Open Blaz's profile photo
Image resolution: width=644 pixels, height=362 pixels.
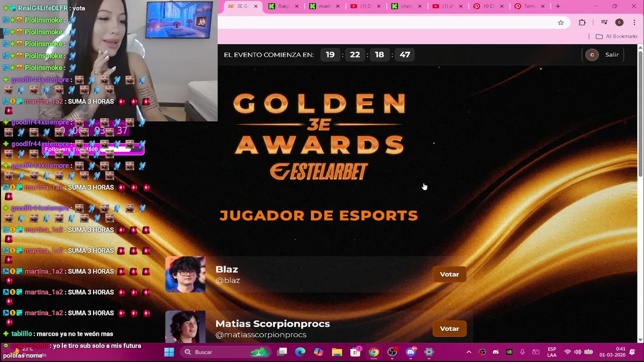pos(185,275)
